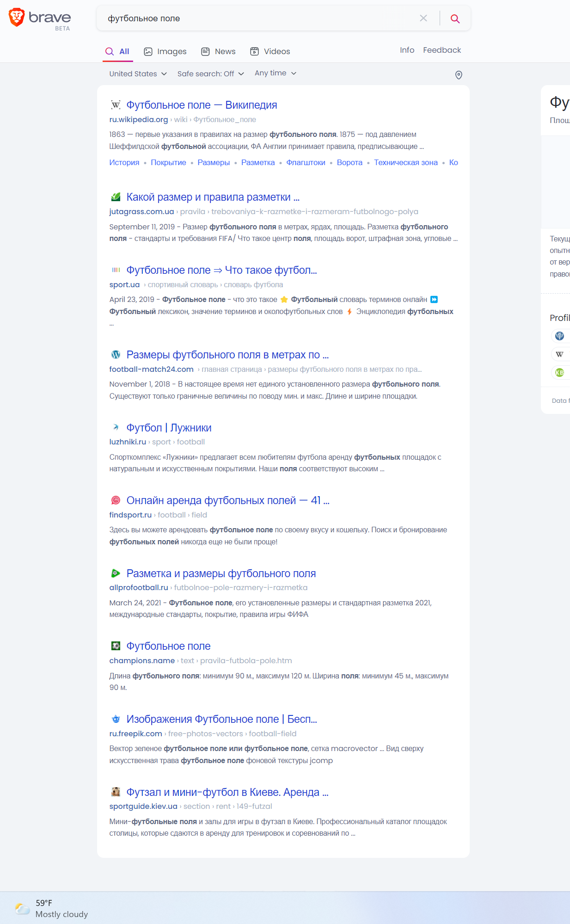Screen dimensions: 570x924
Task: Click the WordPress favicon for football-match24
Action: tap(116, 355)
